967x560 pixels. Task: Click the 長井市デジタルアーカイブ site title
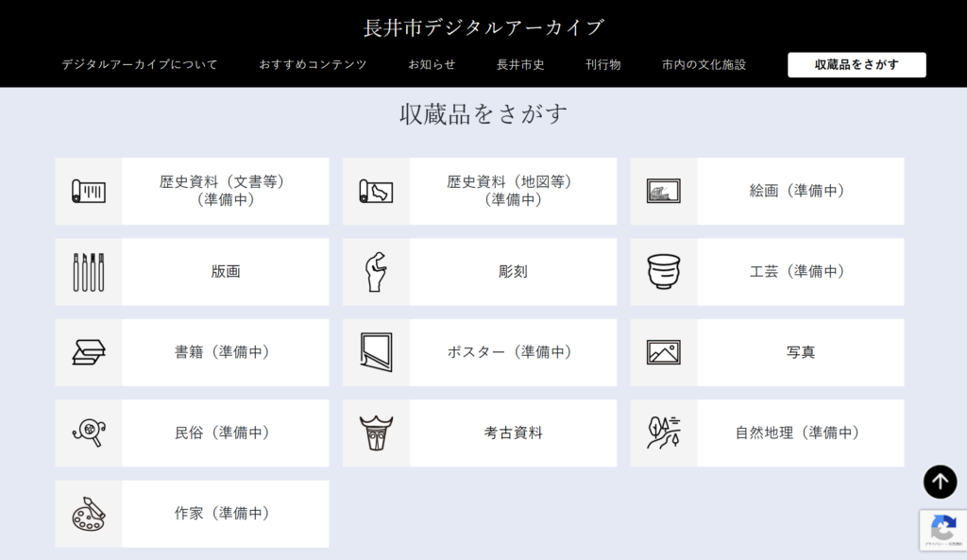[483, 27]
